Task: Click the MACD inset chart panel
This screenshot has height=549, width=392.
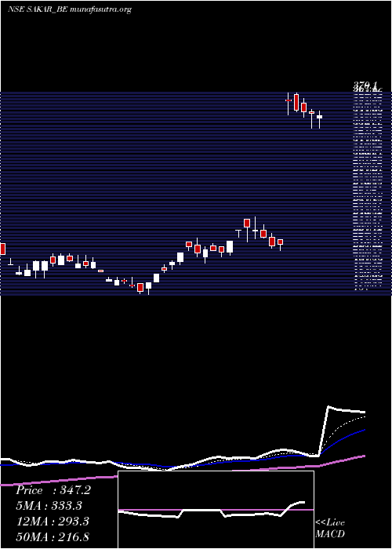Action: pos(216,510)
